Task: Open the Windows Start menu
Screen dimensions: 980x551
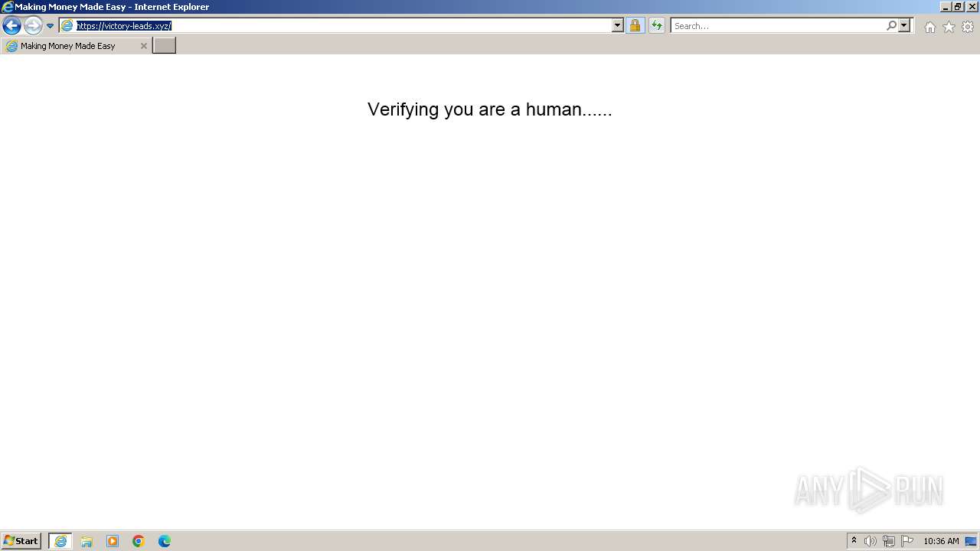Action: tap(21, 541)
